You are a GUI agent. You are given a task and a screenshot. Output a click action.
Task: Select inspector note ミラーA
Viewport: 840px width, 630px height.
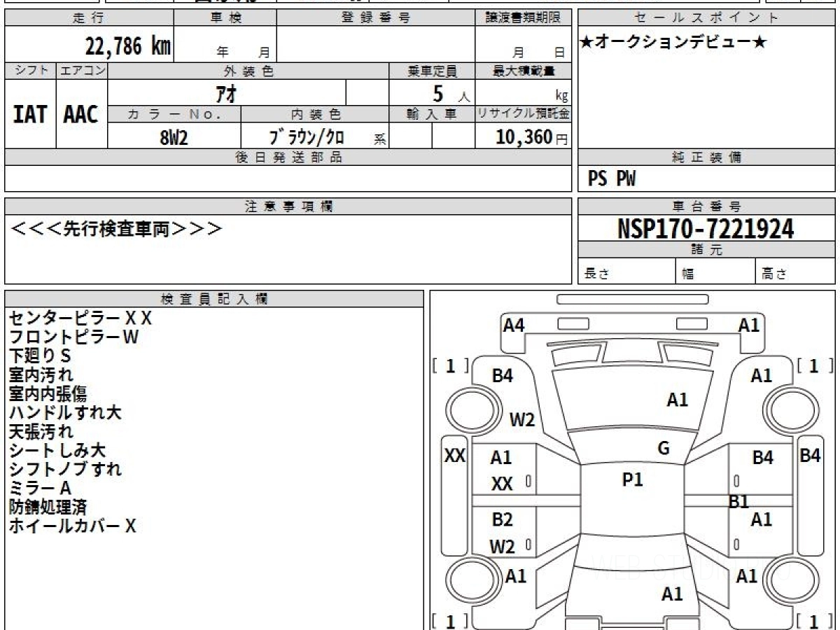pos(40,489)
